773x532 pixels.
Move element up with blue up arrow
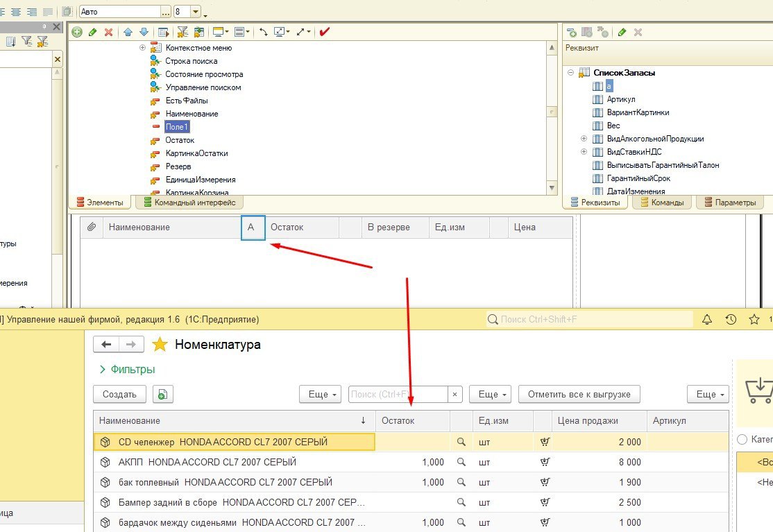(128, 32)
